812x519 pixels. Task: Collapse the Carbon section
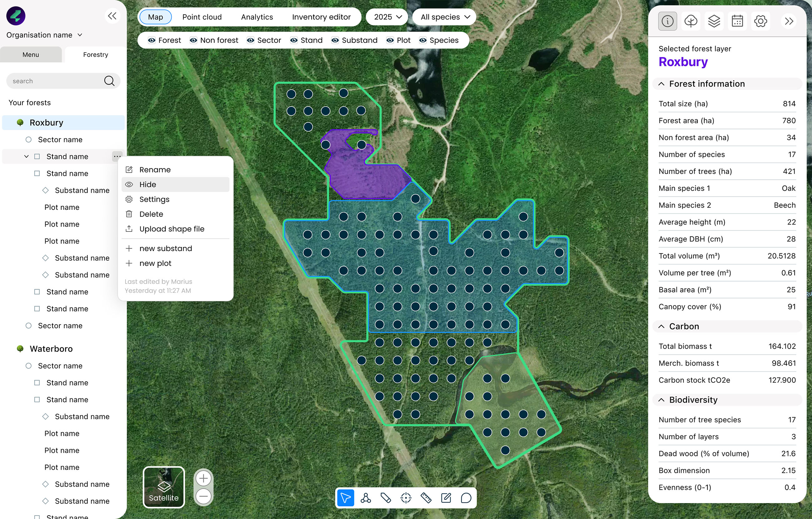pos(661,326)
